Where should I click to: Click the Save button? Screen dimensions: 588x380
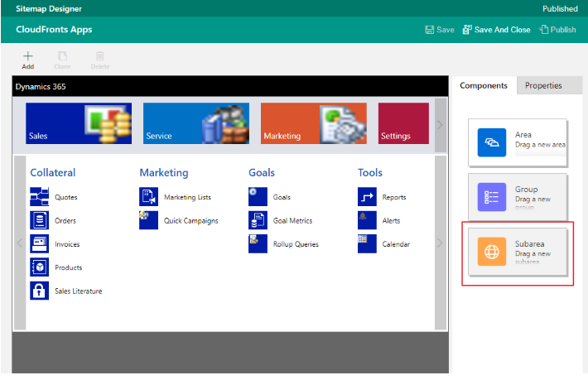tap(440, 30)
